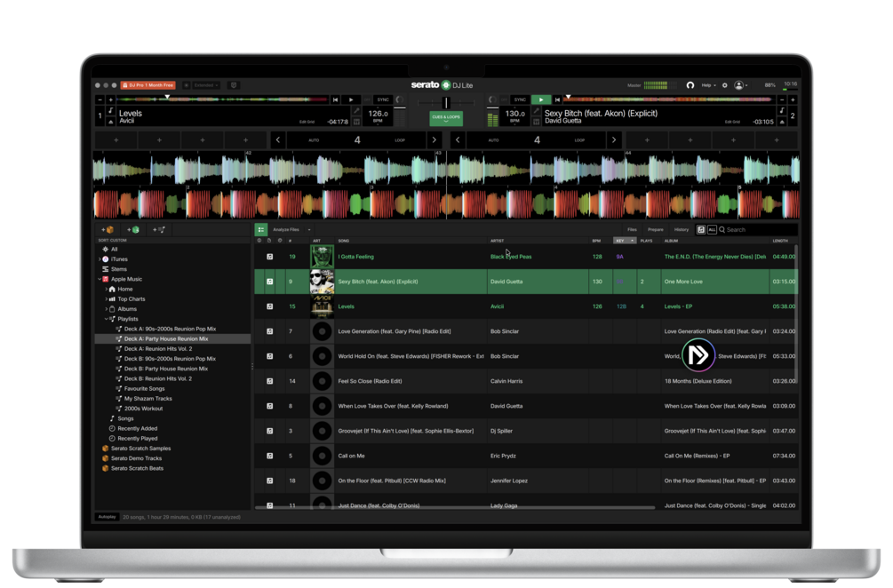Click the record icon beside Extended
This screenshot has width=893, height=588.
[187, 85]
